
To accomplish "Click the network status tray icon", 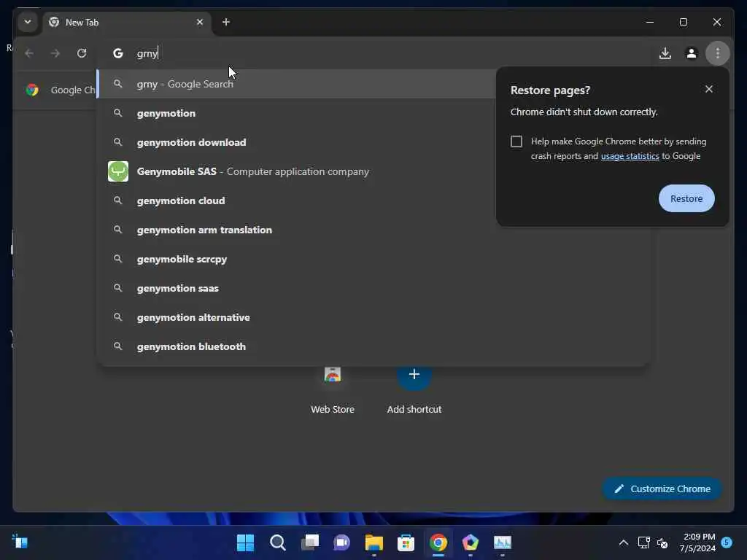I will coord(643,542).
